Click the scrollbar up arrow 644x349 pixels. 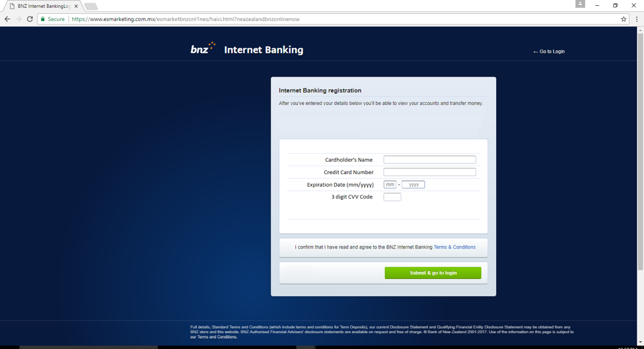click(x=640, y=30)
